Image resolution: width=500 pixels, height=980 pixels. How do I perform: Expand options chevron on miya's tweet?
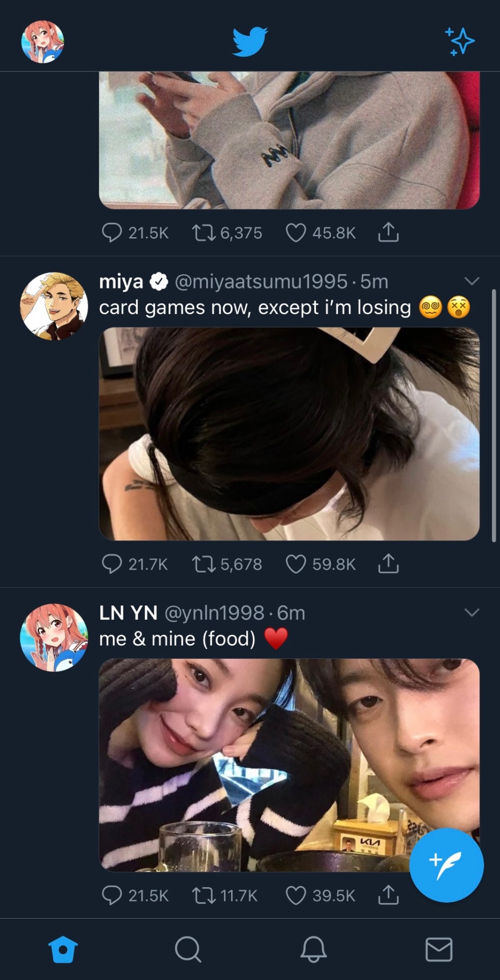(472, 281)
